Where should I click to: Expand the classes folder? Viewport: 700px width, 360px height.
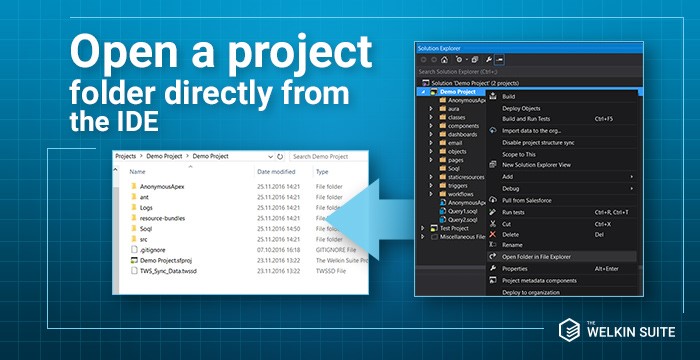click(x=431, y=117)
